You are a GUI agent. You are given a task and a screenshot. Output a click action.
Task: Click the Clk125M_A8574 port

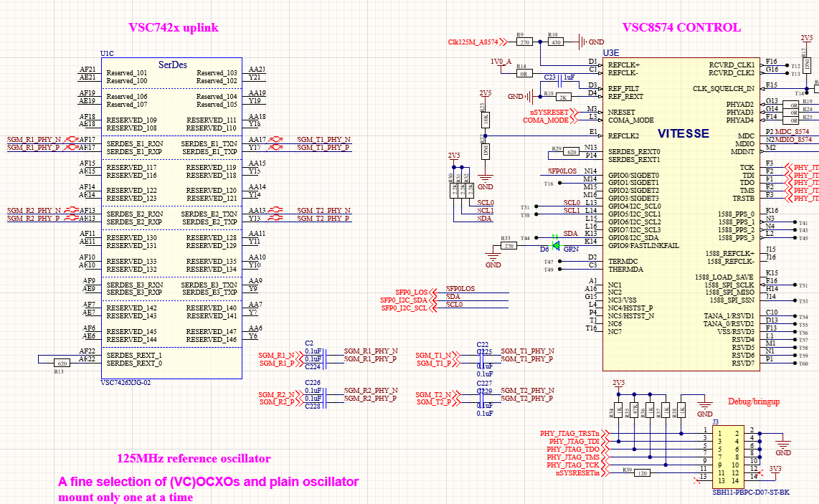(477, 42)
